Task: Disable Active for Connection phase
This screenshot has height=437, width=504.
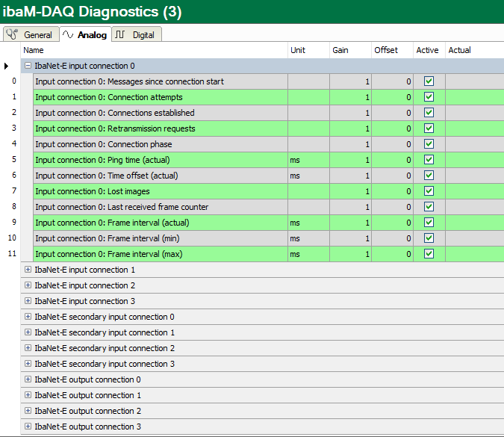Action: [x=429, y=144]
